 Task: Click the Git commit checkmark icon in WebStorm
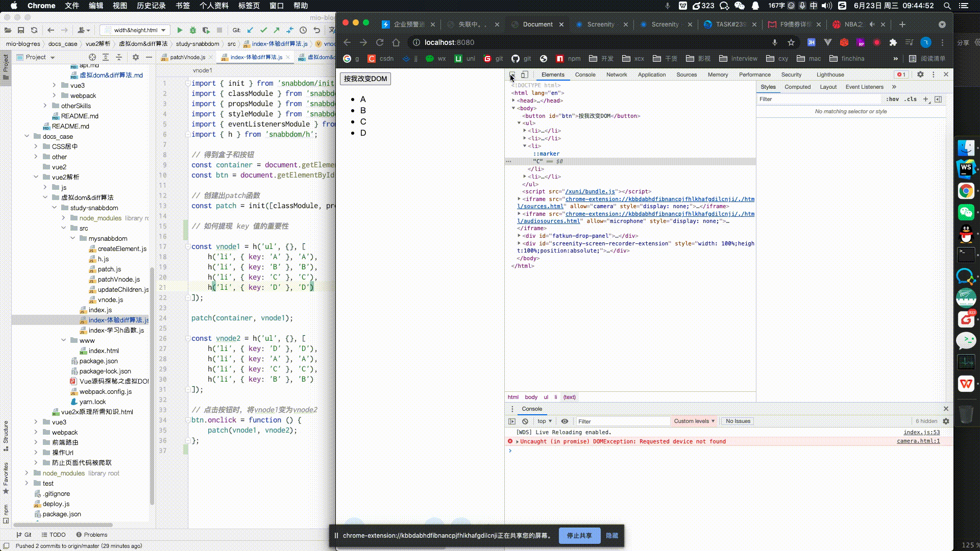coord(263,30)
